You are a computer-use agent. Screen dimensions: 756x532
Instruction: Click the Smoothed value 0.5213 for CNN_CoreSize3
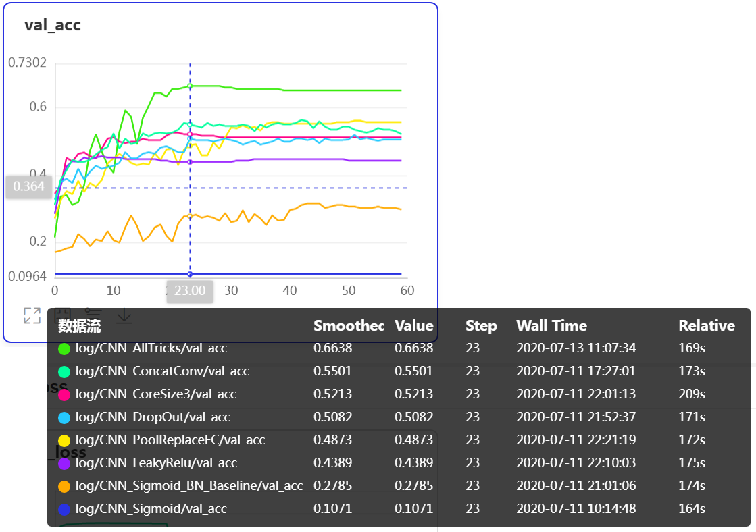click(332, 394)
